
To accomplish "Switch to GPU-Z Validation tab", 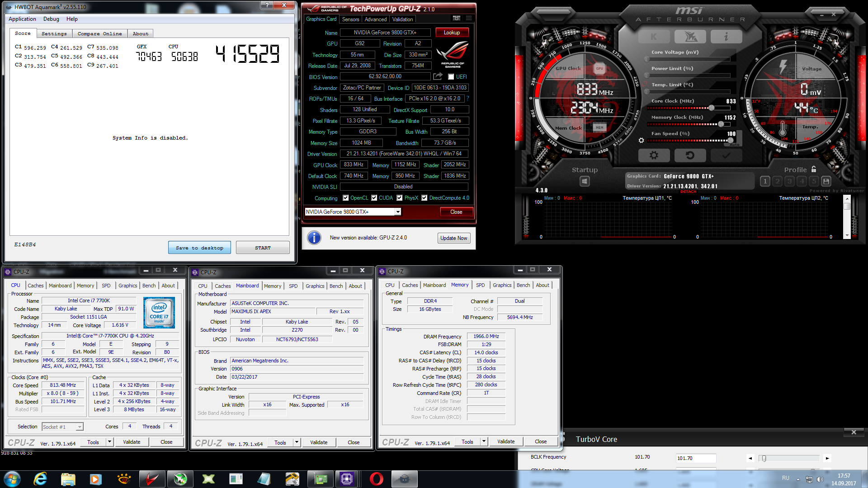I will (x=402, y=19).
